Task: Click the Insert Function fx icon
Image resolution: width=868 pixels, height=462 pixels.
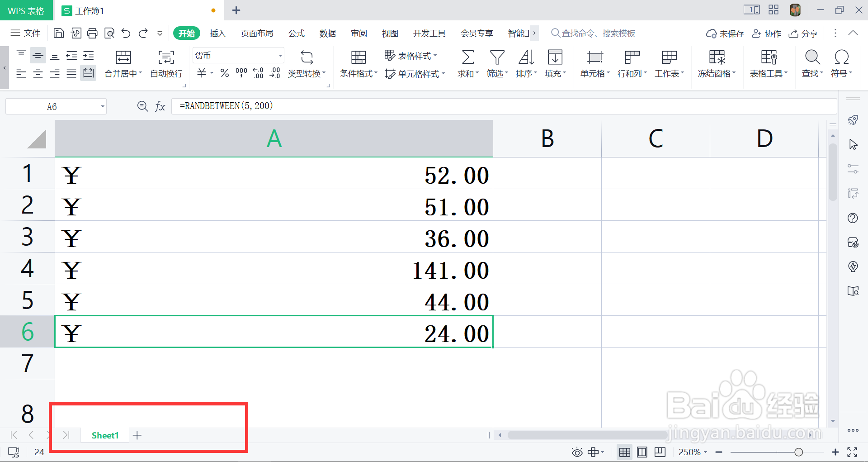Action: coord(160,106)
